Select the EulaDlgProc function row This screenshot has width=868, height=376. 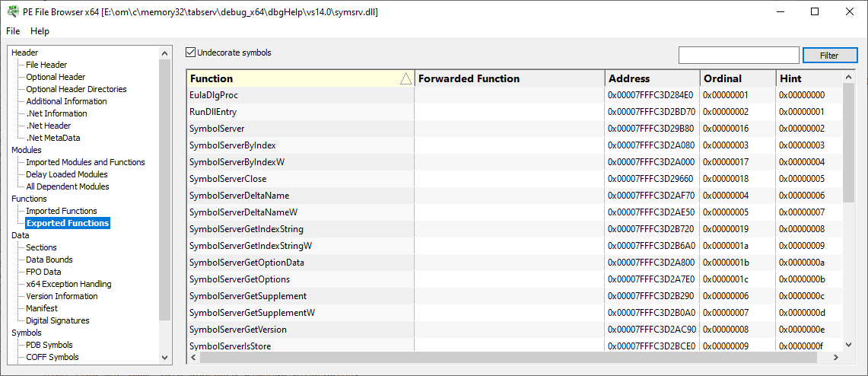pyautogui.click(x=515, y=95)
